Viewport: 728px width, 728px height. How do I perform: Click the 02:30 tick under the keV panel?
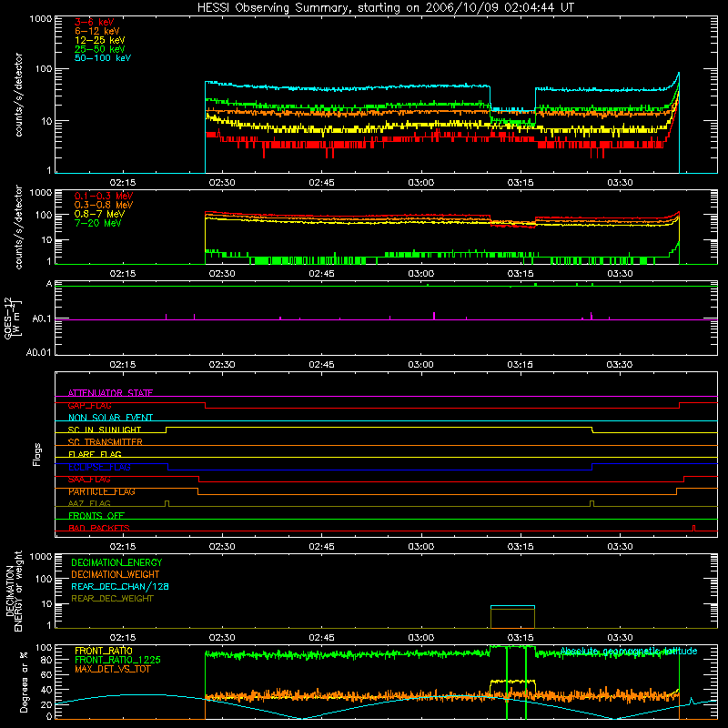pos(222,183)
